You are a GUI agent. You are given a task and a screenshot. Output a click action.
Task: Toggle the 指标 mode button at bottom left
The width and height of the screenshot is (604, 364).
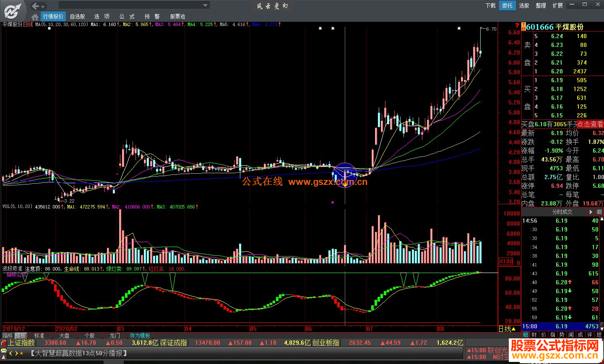point(8,335)
